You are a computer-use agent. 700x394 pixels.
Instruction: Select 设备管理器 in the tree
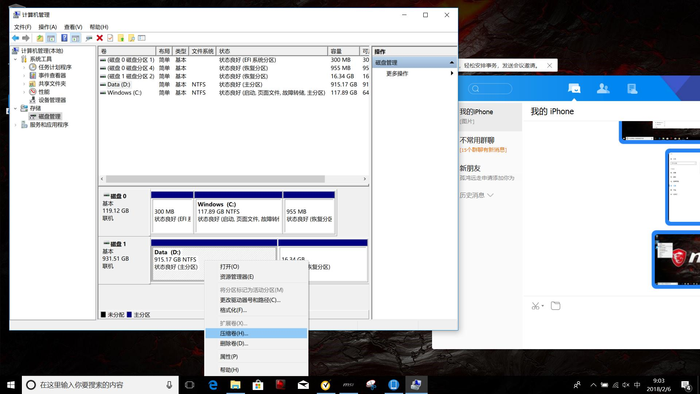click(x=52, y=100)
